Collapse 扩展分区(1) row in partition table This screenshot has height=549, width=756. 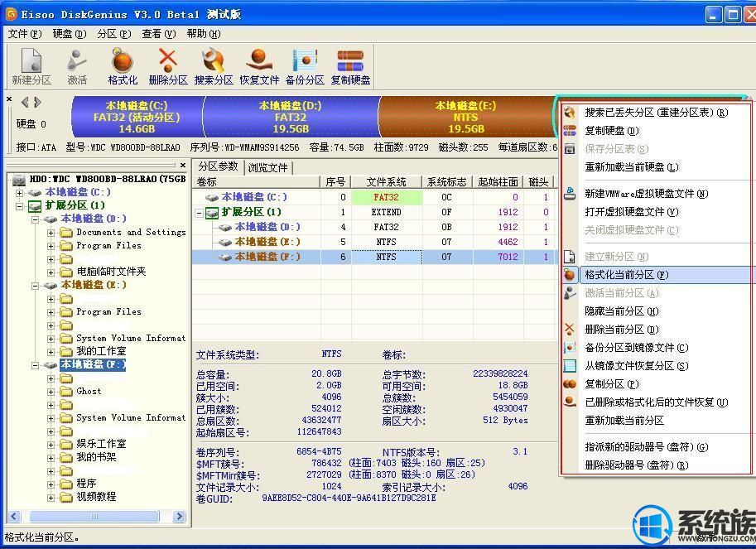tap(199, 213)
